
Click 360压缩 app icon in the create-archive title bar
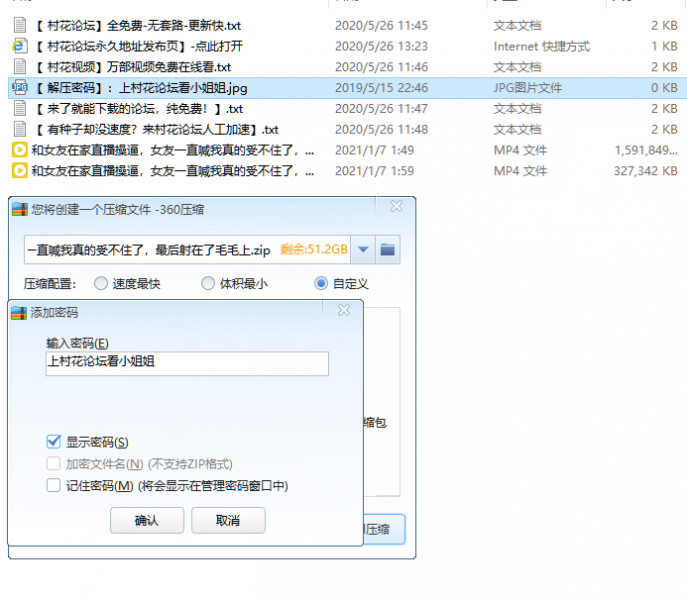[19, 209]
